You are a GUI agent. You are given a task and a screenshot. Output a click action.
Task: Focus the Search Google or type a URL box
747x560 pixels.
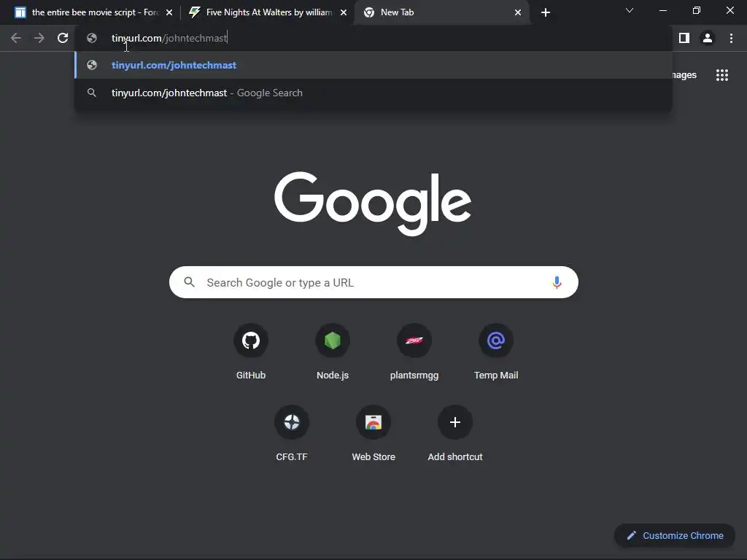click(x=373, y=282)
